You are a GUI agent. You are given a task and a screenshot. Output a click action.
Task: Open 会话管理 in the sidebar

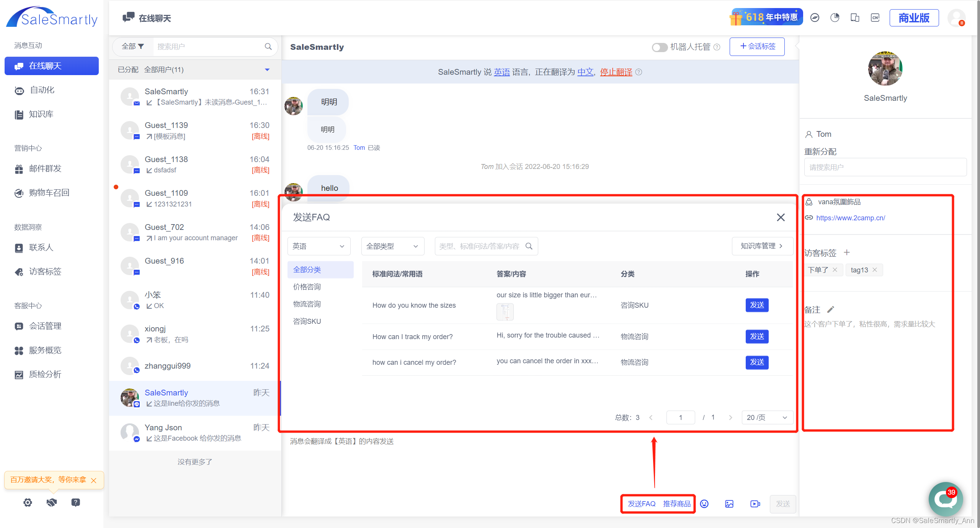tap(45, 326)
